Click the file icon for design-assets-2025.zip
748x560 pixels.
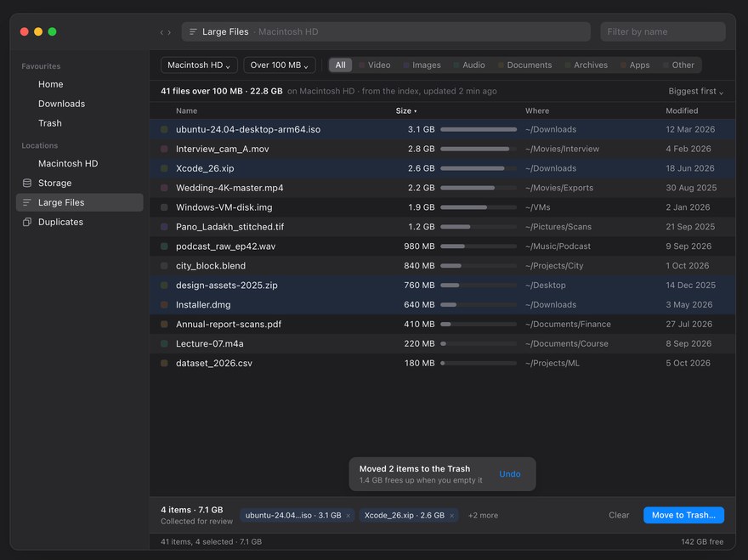tap(164, 286)
